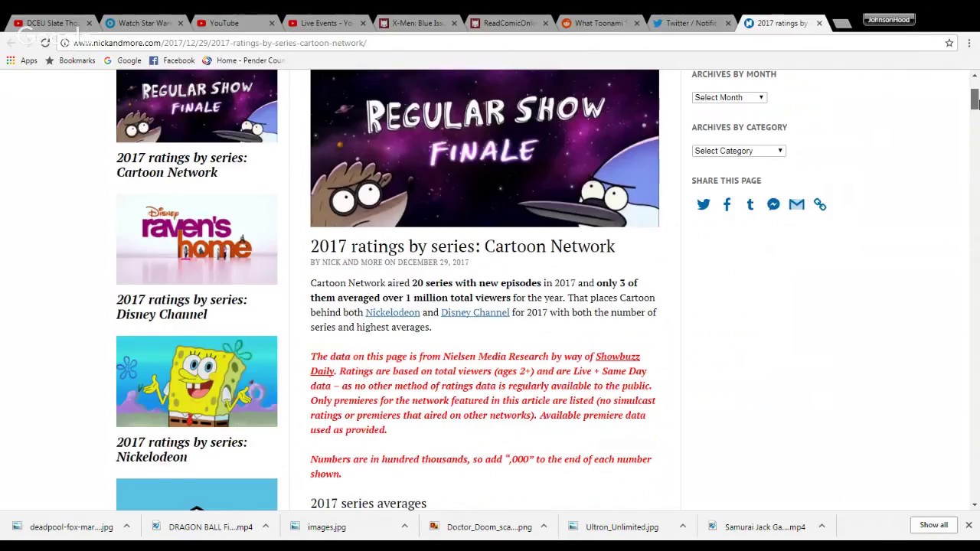The height and width of the screenshot is (551, 980).
Task: Follow the Disney Channel link in article
Action: point(475,312)
